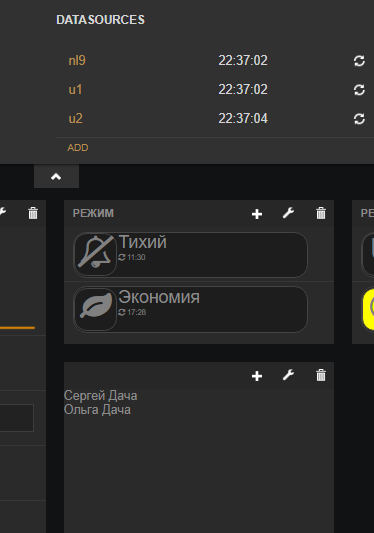
Task: Refresh the u2 datasource
Action: coord(359,119)
